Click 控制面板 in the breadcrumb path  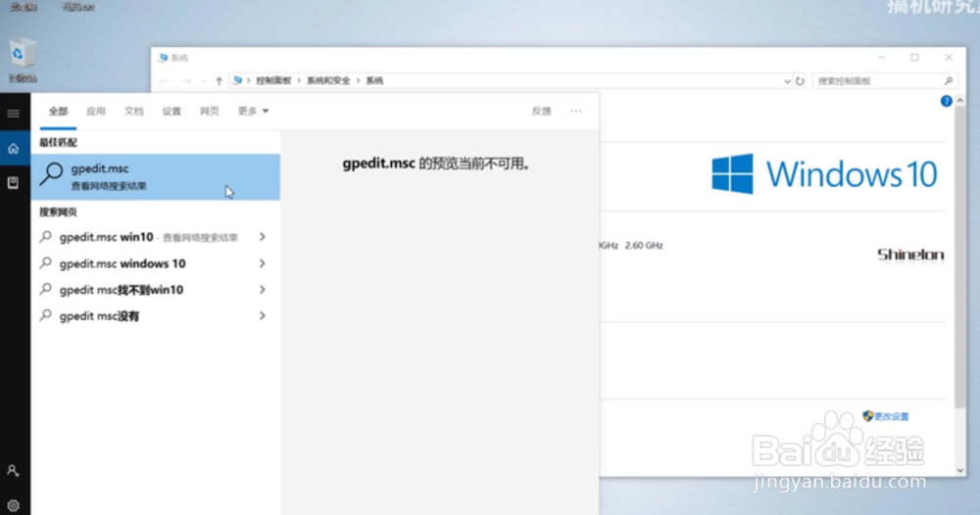point(273,80)
